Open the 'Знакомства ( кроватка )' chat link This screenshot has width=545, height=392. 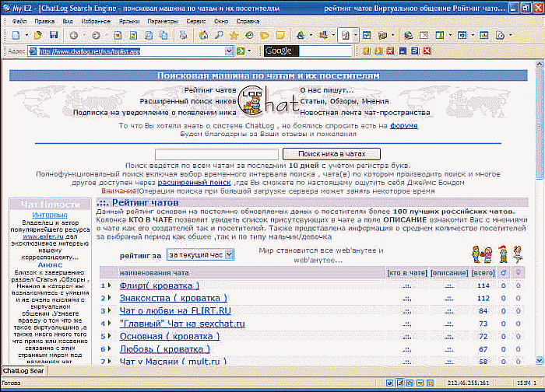[x=173, y=298]
